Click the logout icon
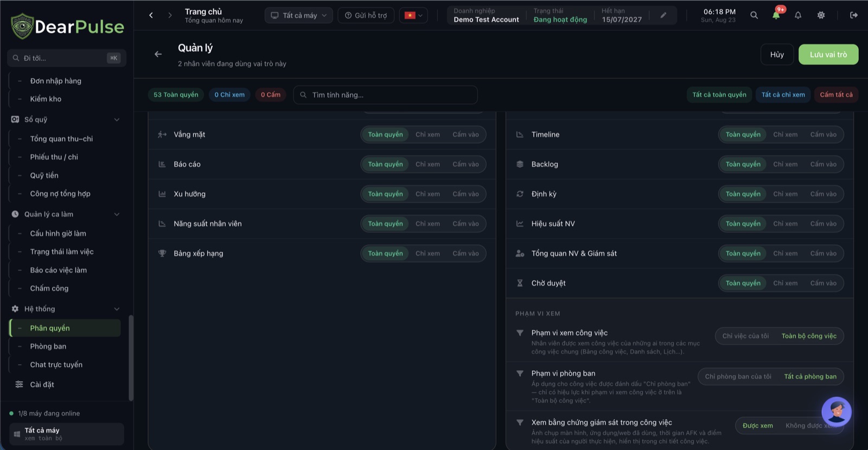Viewport: 868px width, 450px height. (854, 15)
